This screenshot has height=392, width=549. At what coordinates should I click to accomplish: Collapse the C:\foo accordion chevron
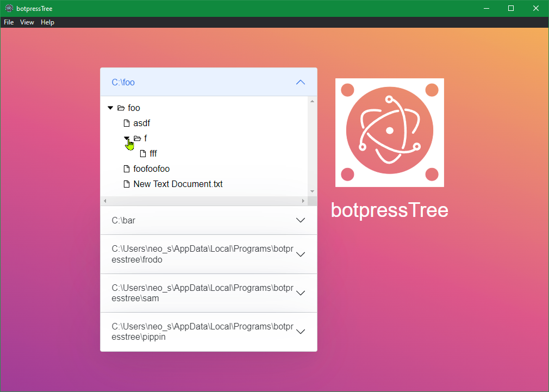[301, 82]
